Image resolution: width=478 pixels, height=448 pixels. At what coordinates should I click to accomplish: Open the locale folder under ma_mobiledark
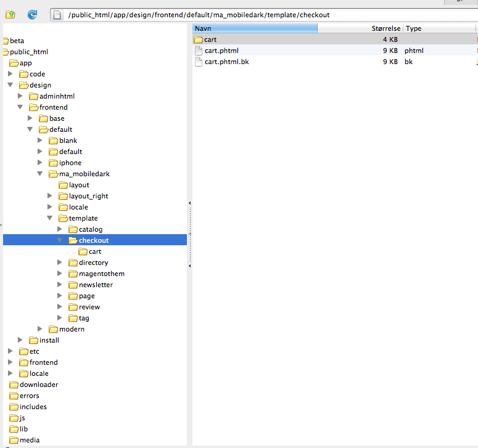[73, 207]
